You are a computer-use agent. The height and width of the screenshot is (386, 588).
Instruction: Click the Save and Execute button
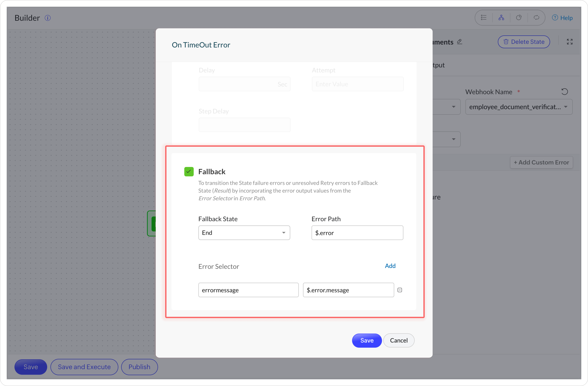point(84,367)
